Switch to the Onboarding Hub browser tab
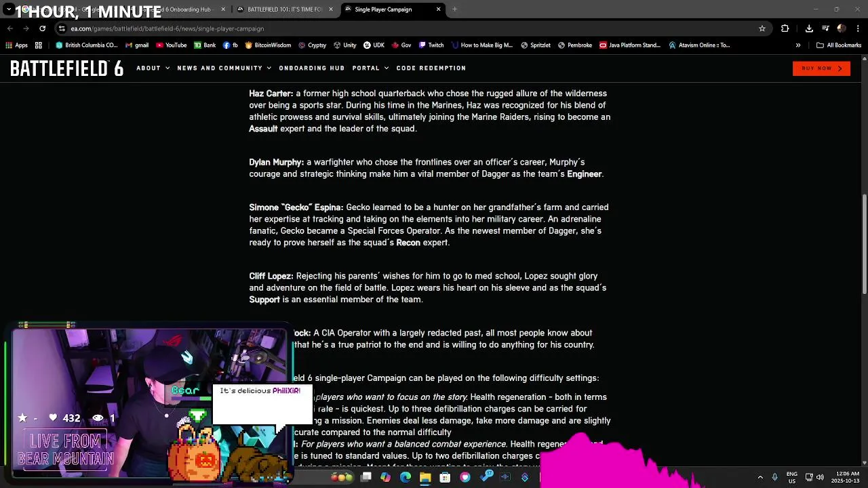The image size is (868, 488). coord(180,9)
